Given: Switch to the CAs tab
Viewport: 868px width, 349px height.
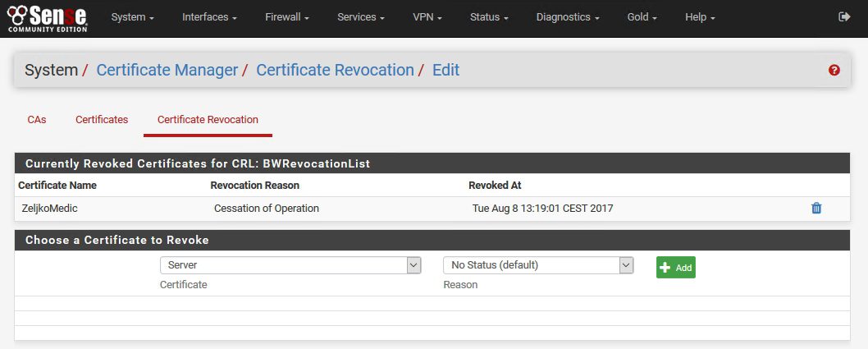Looking at the screenshot, I should pyautogui.click(x=37, y=120).
